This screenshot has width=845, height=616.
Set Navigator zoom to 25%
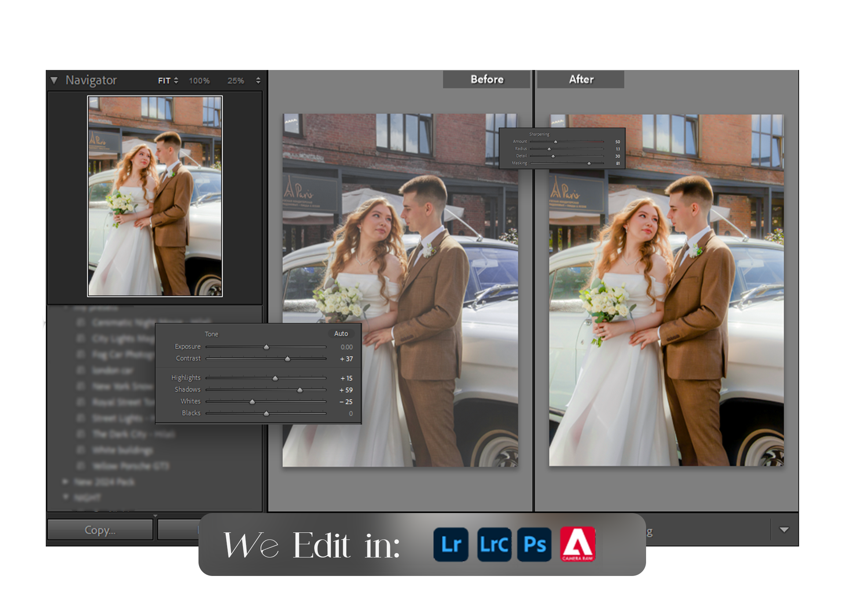(235, 81)
